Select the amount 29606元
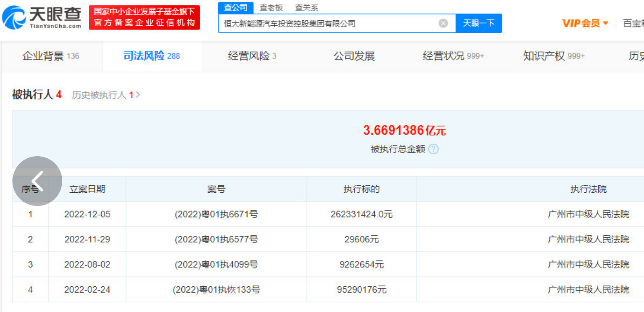 tap(361, 239)
